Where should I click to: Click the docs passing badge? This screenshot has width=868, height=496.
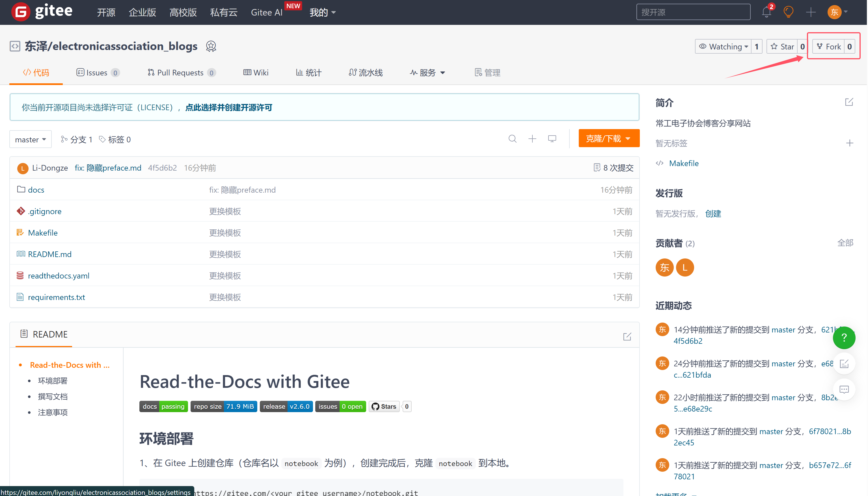[163, 406]
